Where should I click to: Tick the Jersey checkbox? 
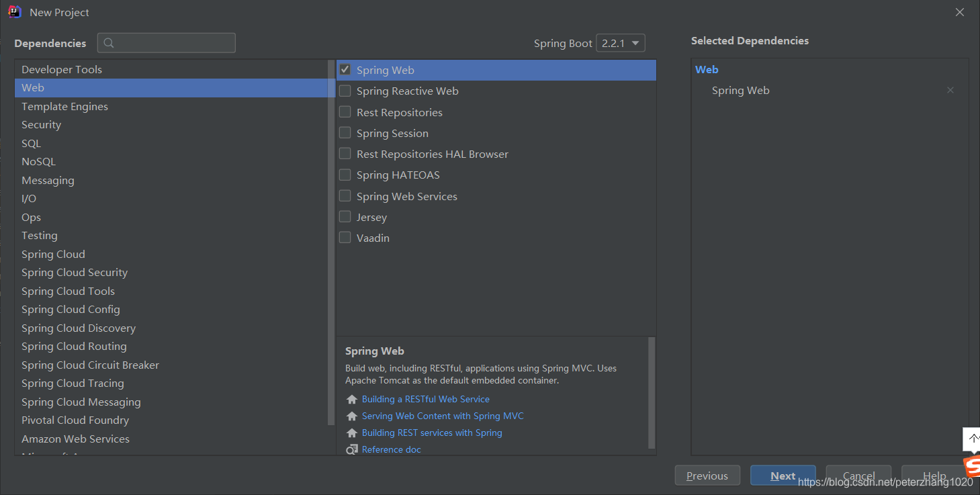coord(345,216)
